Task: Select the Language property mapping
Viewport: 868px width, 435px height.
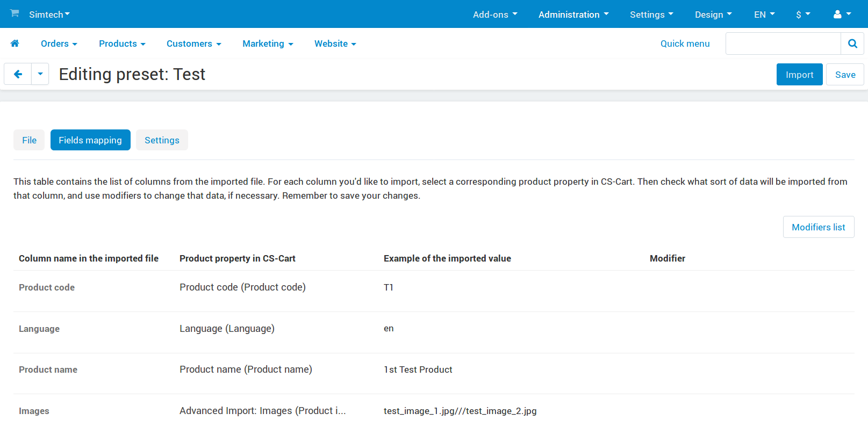Action: [227, 329]
